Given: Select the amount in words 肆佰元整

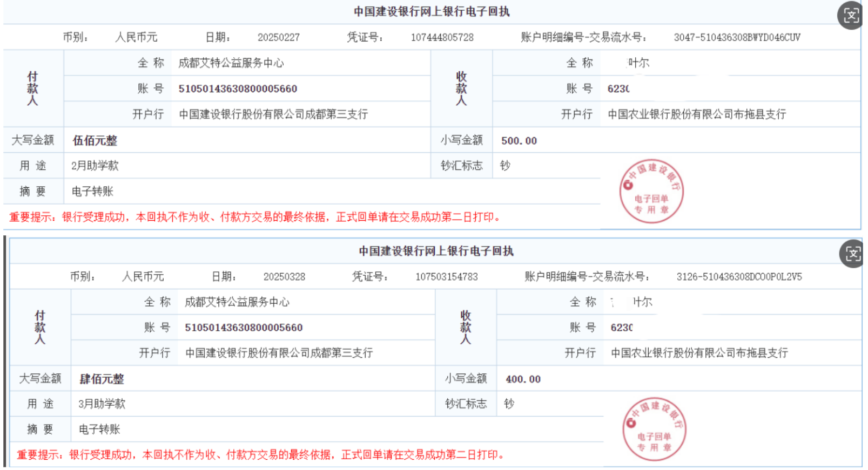Looking at the screenshot, I should [102, 379].
